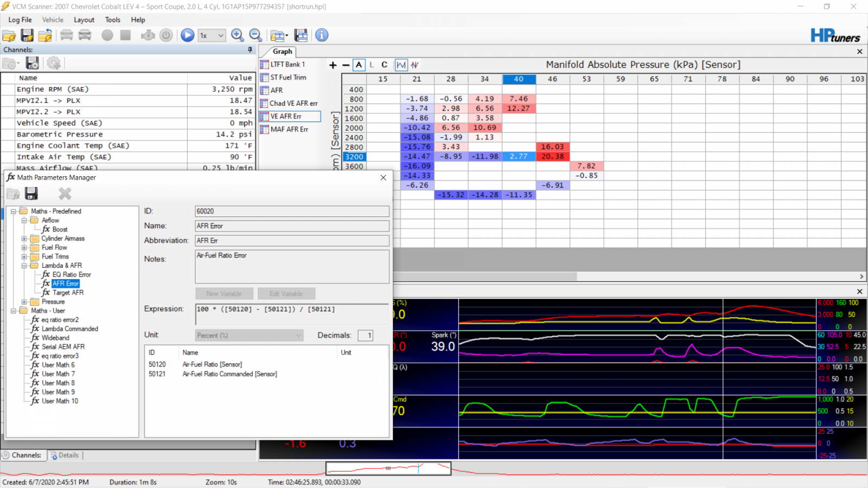868x488 pixels.
Task: Save math parameters in the Manager dialog
Action: tap(31, 194)
